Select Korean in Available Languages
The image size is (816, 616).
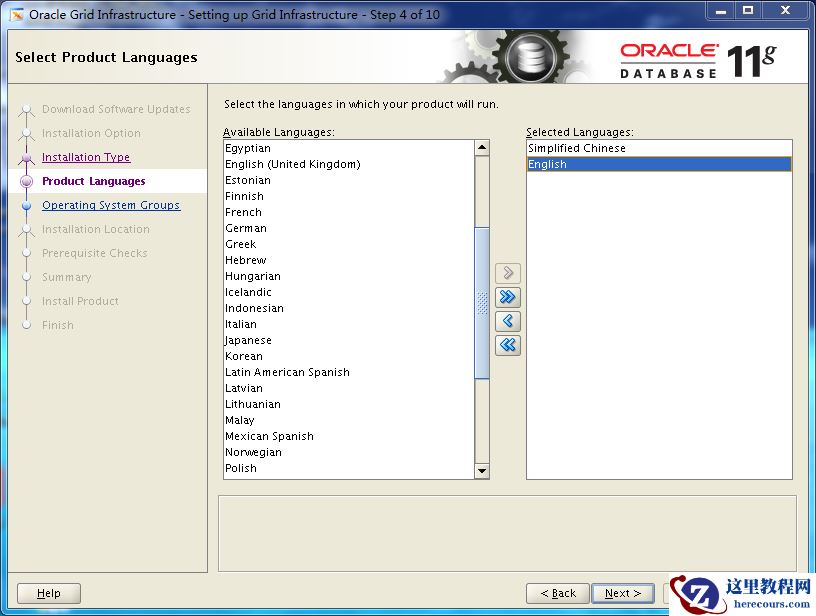pyautogui.click(x=349, y=356)
